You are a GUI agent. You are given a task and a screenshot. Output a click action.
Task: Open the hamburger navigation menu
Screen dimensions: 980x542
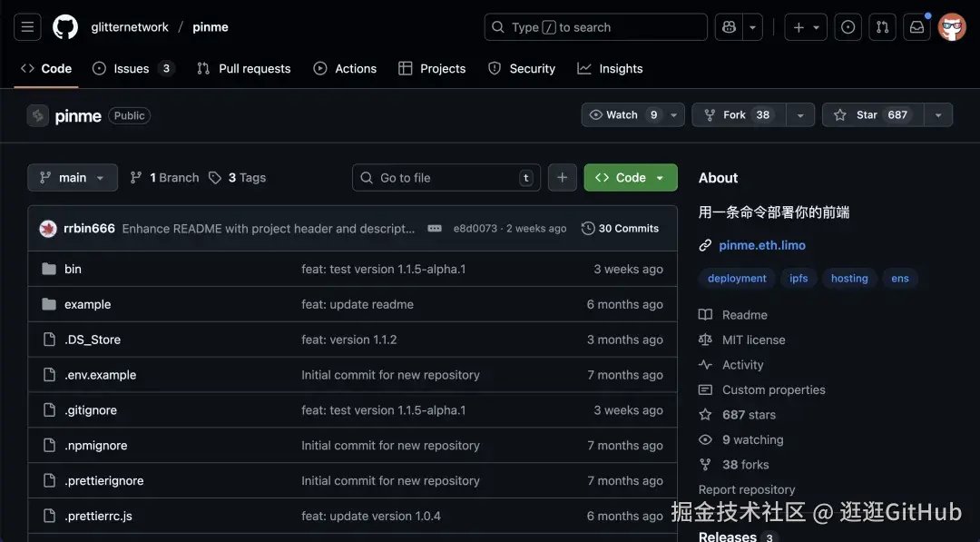tap(27, 27)
